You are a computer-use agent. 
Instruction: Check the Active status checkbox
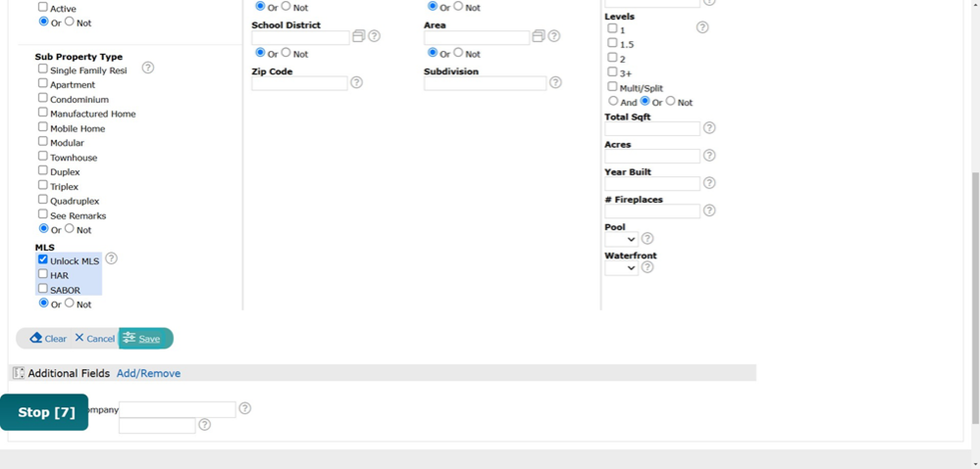pos(43,7)
